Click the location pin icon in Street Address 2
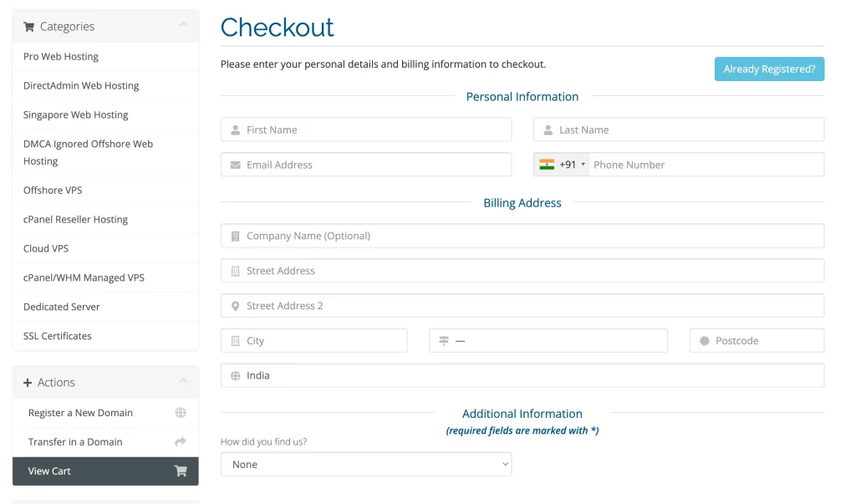This screenshot has height=504, width=856. click(235, 305)
